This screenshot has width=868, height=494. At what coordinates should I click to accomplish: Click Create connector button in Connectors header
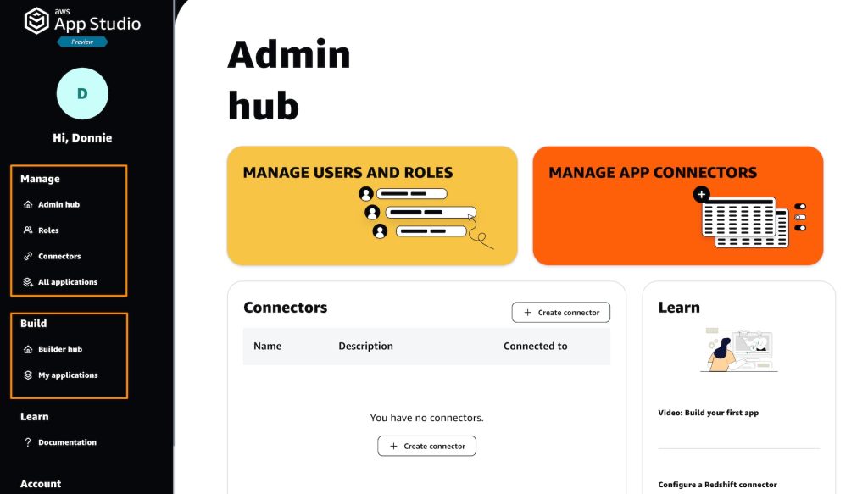click(560, 313)
